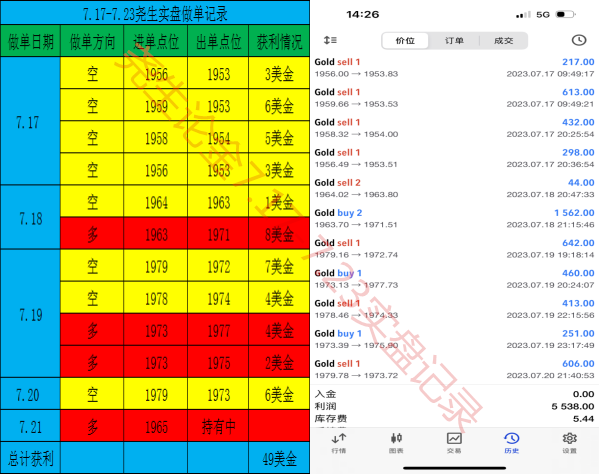
Task: Open the Gold buy 1 trade with profit 460.00
Action: [x=454, y=279]
